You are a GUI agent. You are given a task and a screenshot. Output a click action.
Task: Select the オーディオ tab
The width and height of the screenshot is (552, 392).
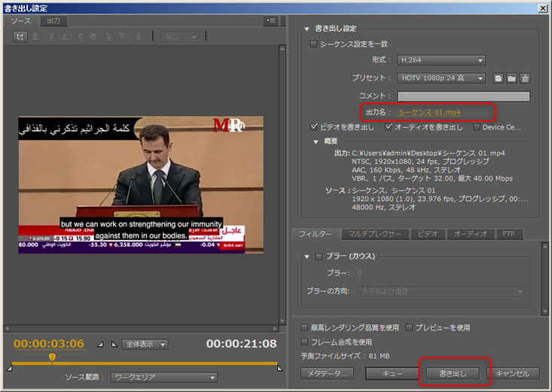coord(471,234)
